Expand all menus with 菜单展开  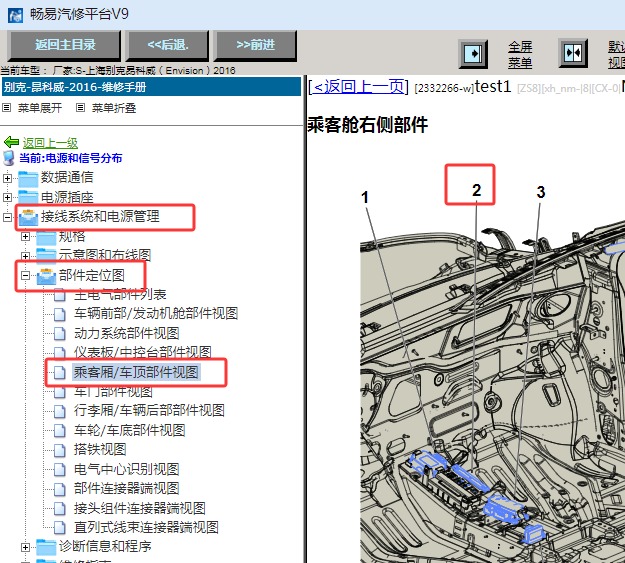40,108
